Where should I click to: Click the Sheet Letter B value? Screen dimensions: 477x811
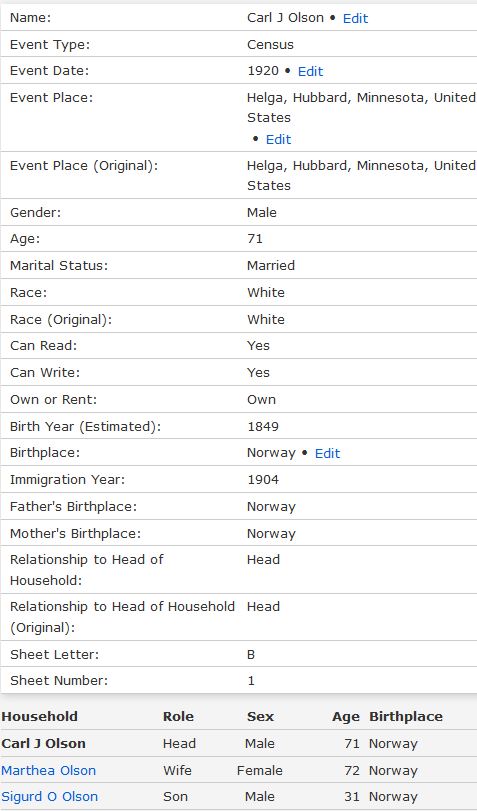click(x=251, y=655)
